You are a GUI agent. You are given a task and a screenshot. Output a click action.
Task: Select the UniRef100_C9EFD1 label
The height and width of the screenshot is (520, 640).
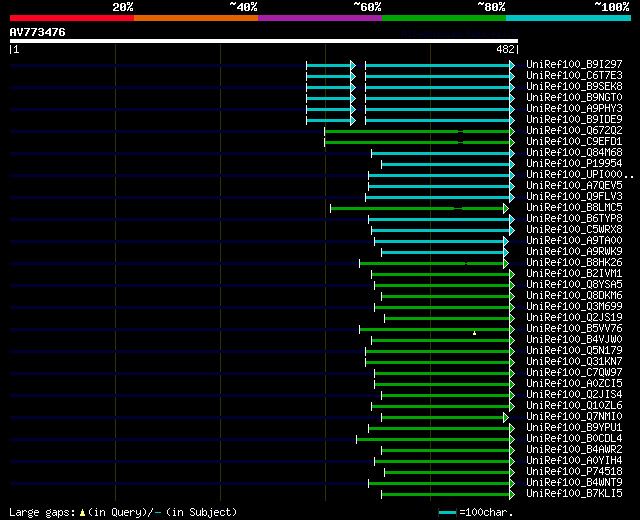pos(574,142)
